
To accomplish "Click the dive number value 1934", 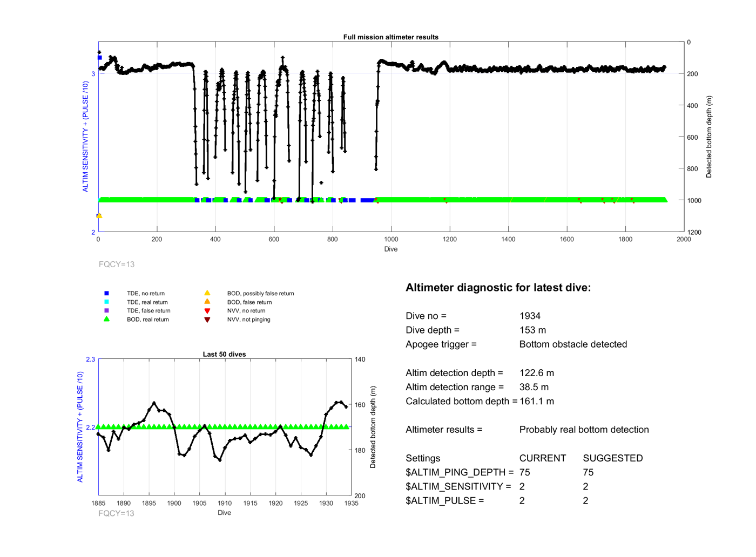I will pos(530,316).
